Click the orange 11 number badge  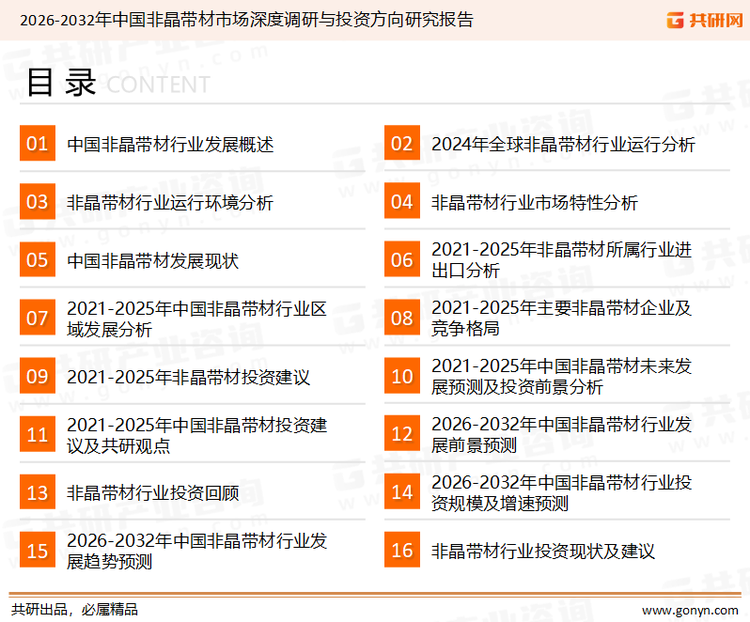pos(37,434)
